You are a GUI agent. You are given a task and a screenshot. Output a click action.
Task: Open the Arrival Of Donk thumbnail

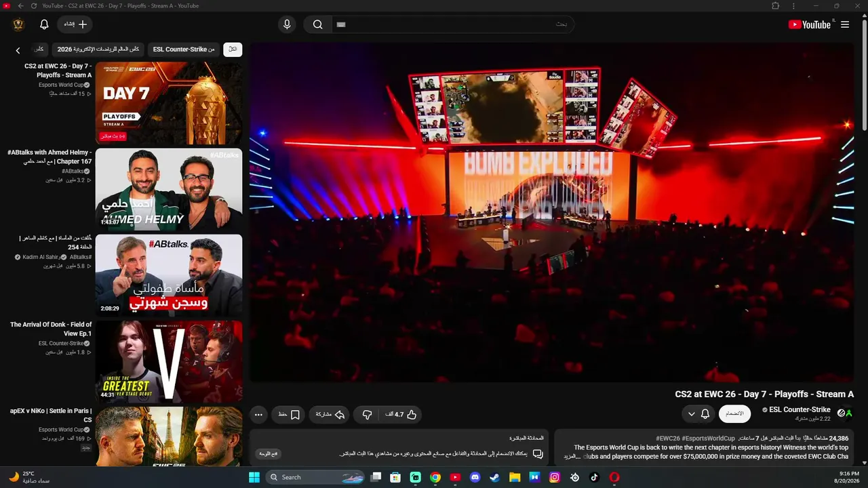(x=169, y=362)
